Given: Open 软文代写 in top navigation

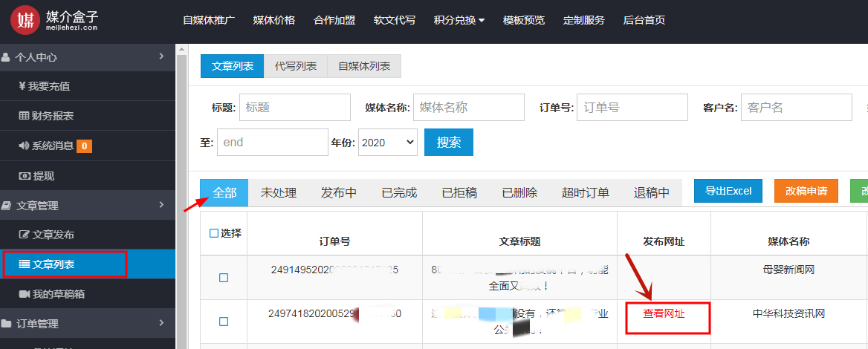Looking at the screenshot, I should coord(395,21).
